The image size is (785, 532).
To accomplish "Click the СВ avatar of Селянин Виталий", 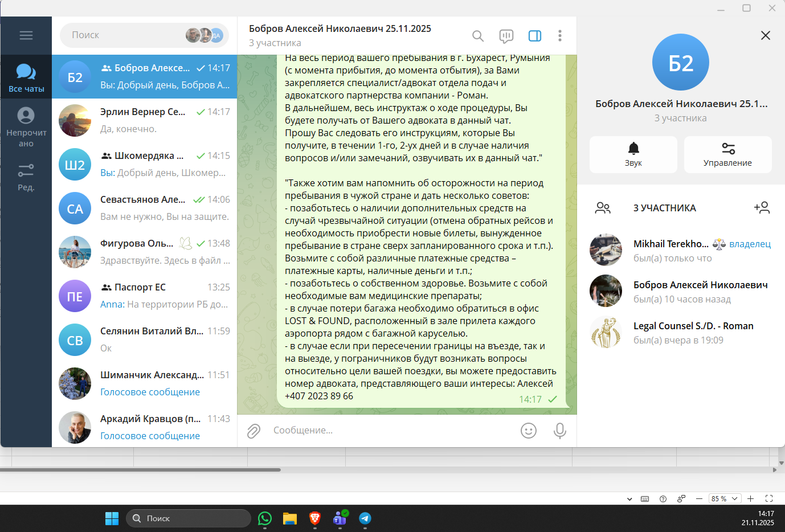I will (75, 339).
